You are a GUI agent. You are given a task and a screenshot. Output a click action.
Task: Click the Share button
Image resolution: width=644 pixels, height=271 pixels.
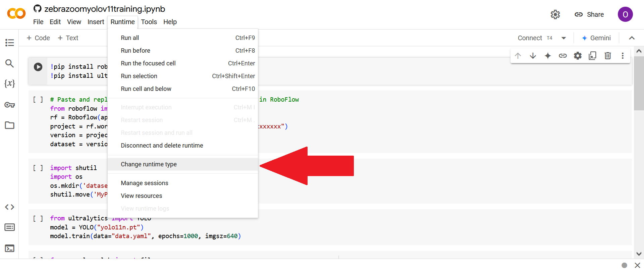pos(589,14)
